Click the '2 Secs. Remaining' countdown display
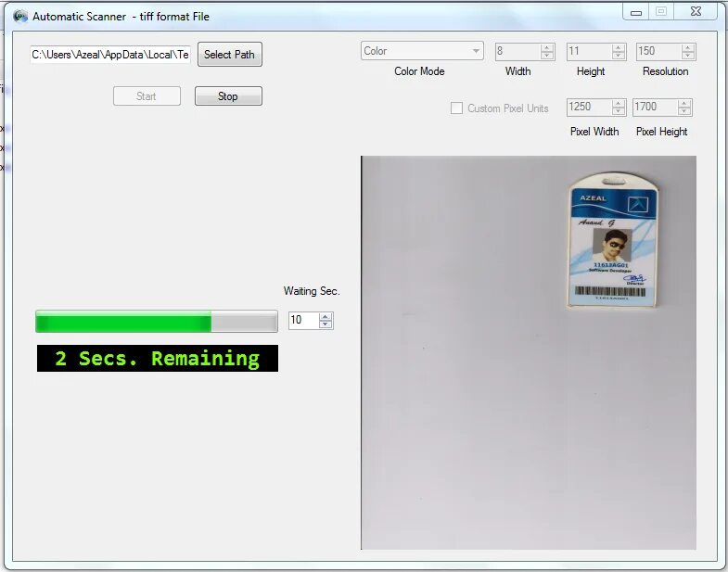This screenshot has width=728, height=572. pos(158,358)
